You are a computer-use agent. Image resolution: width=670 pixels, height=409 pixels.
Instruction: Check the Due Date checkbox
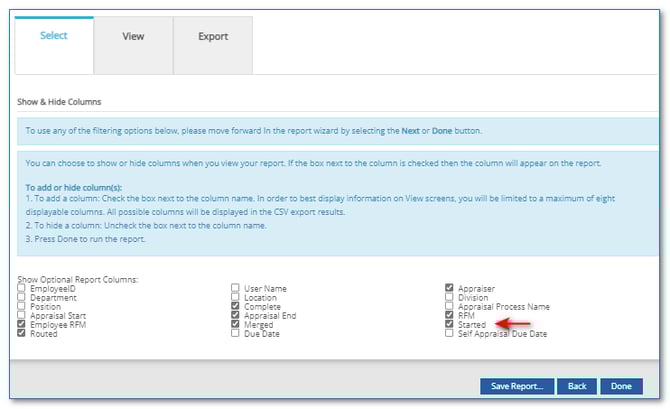coord(236,334)
